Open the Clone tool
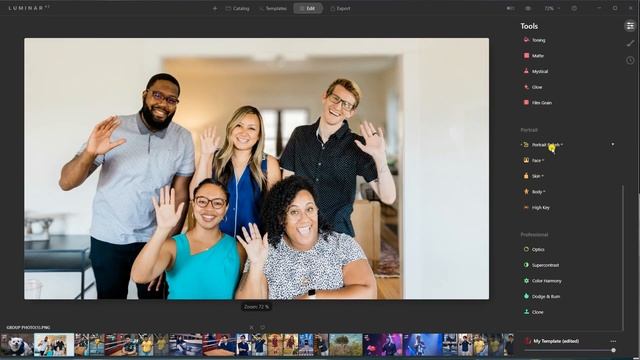 tap(533, 312)
